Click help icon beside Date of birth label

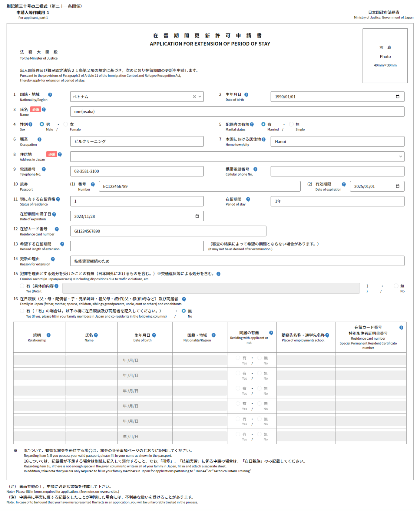[x=246, y=95]
